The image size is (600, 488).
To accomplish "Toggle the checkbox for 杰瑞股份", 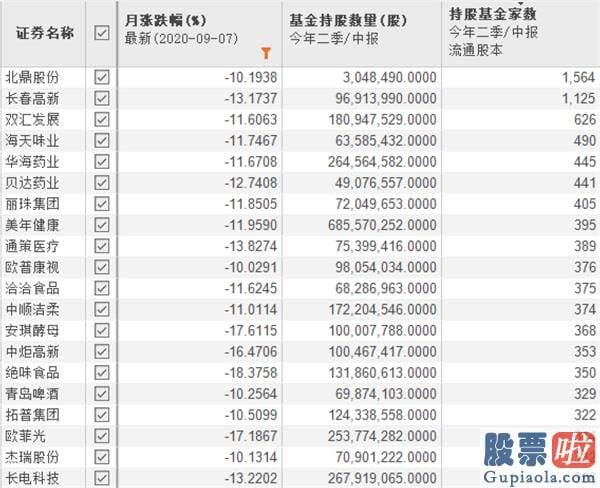I will 102,457.
